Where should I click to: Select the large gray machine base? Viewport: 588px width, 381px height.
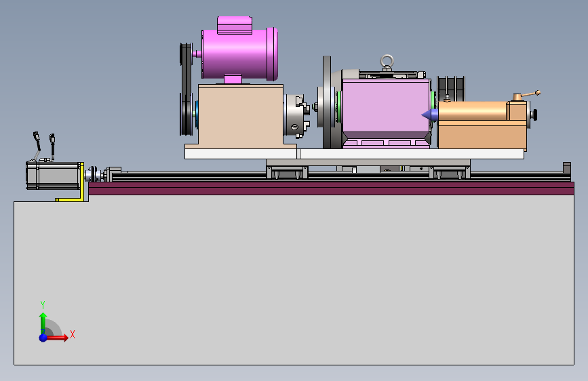294,279
